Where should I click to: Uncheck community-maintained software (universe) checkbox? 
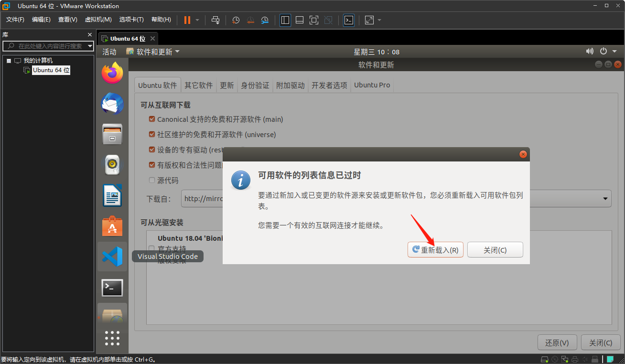click(x=152, y=134)
